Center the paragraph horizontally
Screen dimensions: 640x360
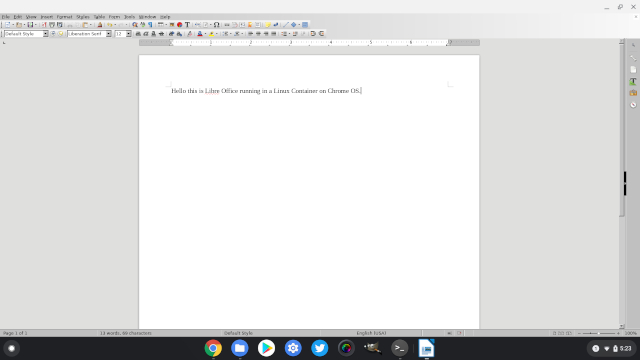[258, 34]
